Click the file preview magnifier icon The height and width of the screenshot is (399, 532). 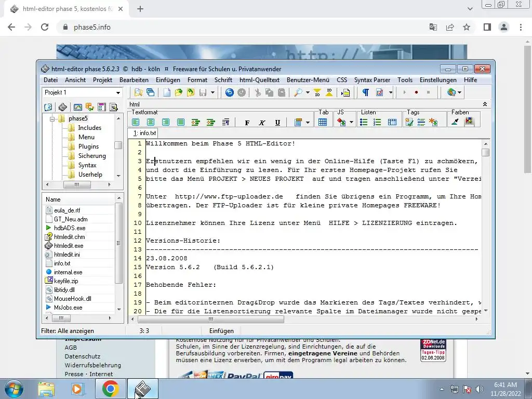(x=138, y=92)
